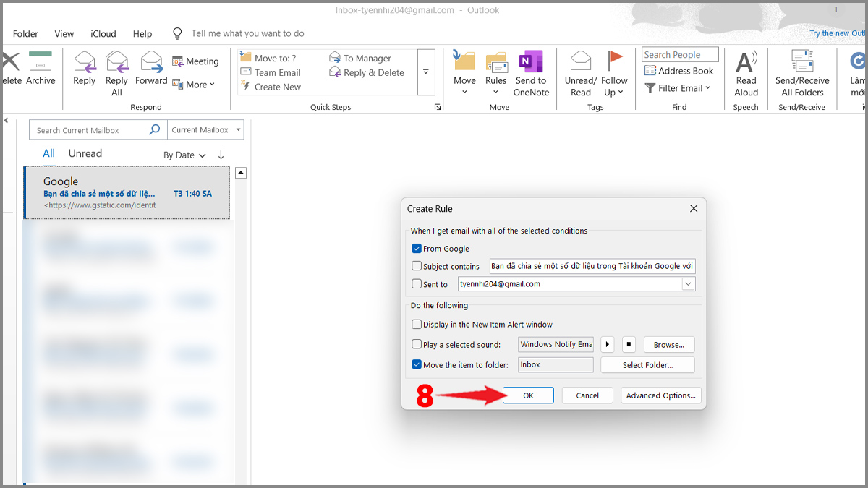Enable Play a selected sound checkbox
The height and width of the screenshot is (488, 868).
click(x=417, y=345)
